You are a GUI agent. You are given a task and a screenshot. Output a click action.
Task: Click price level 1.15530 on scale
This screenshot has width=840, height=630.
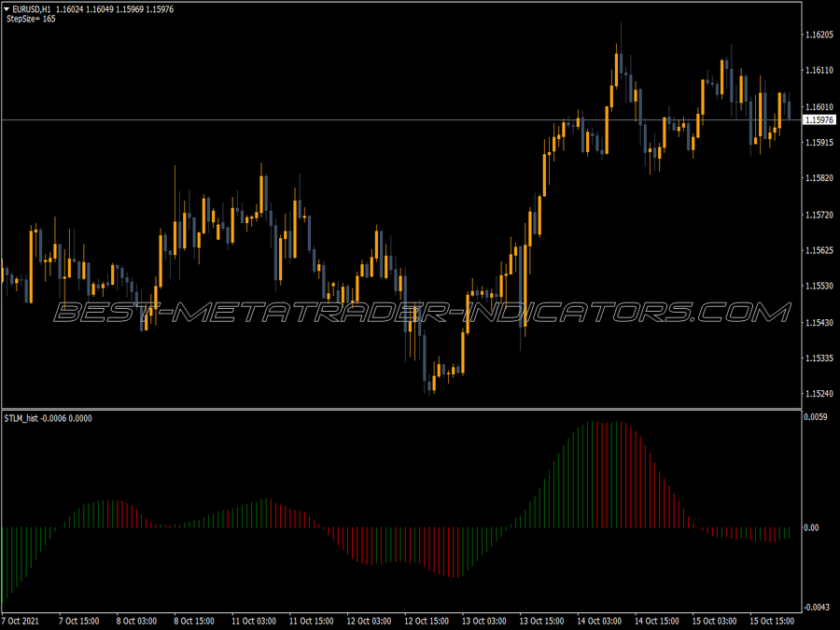pos(819,287)
